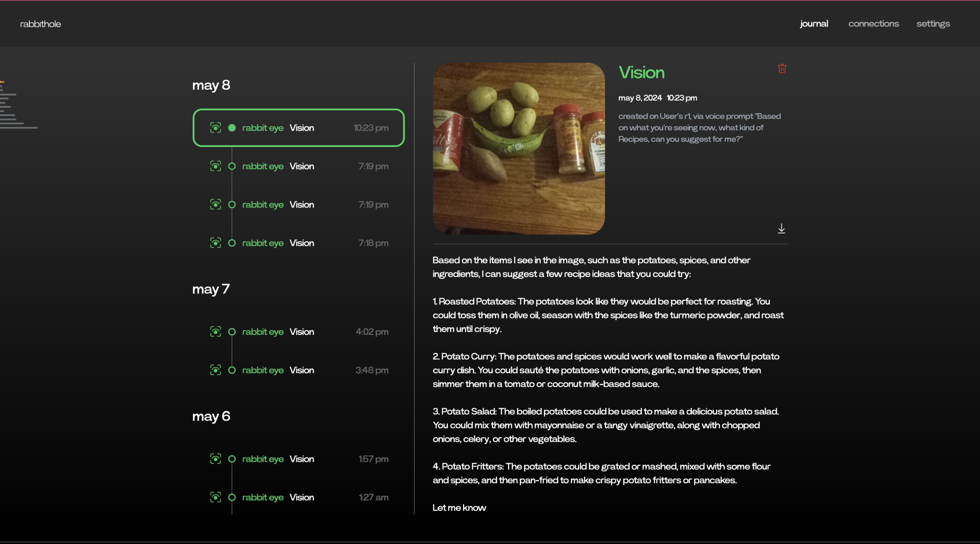The height and width of the screenshot is (544, 980).
Task: Go to rabbithole home logo
Action: [x=40, y=24]
